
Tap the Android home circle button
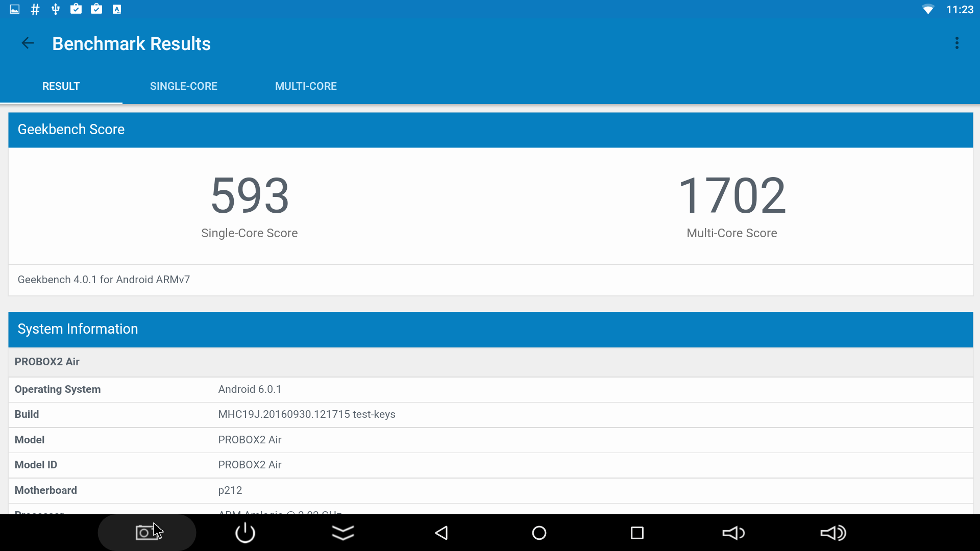(539, 533)
